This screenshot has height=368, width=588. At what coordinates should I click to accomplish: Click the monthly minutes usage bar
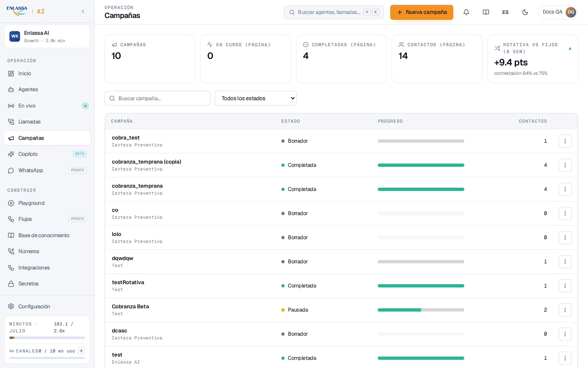pyautogui.click(x=47, y=338)
